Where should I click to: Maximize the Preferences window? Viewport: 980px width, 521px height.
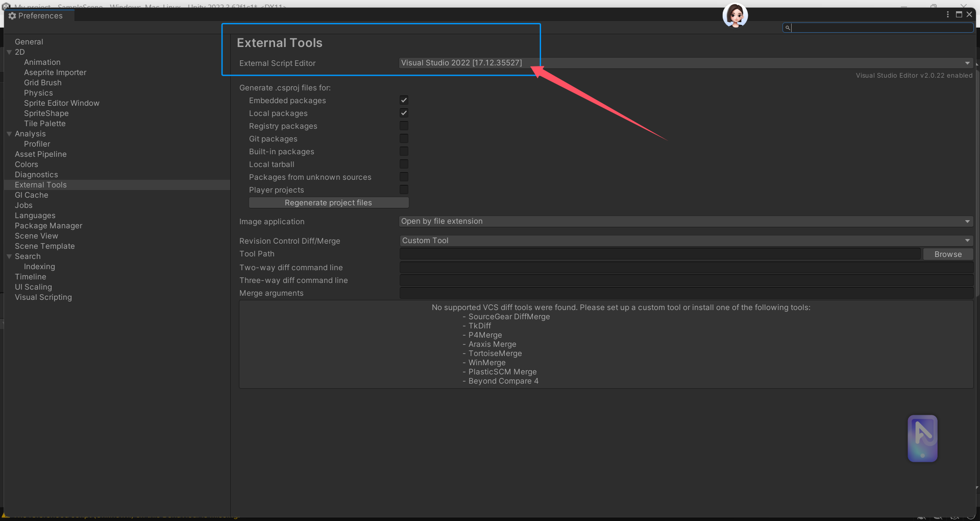[x=959, y=15]
